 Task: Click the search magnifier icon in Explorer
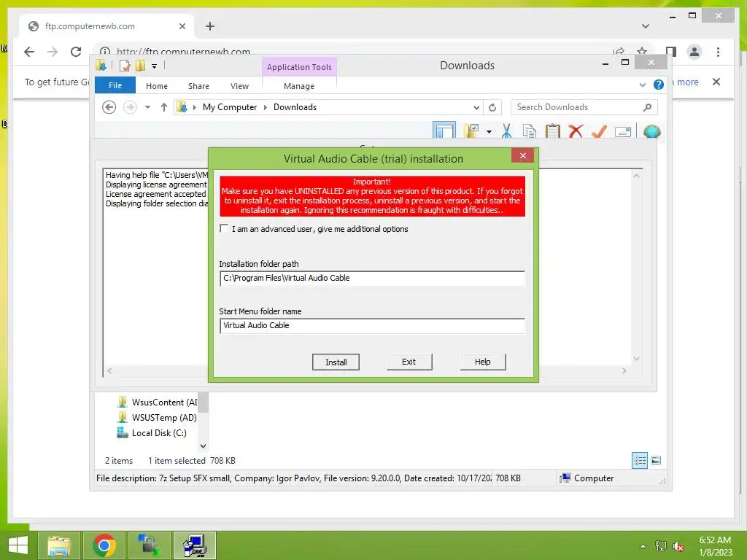(x=648, y=107)
